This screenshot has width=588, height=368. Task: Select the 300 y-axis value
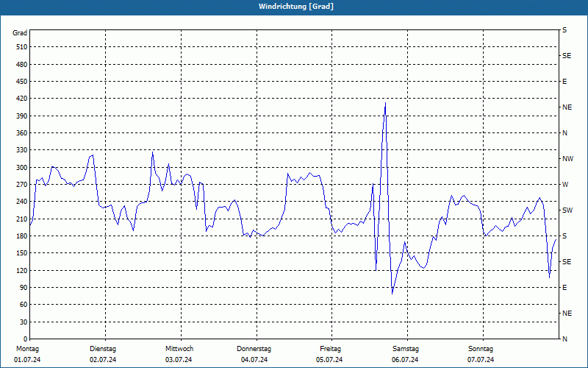[22, 168]
